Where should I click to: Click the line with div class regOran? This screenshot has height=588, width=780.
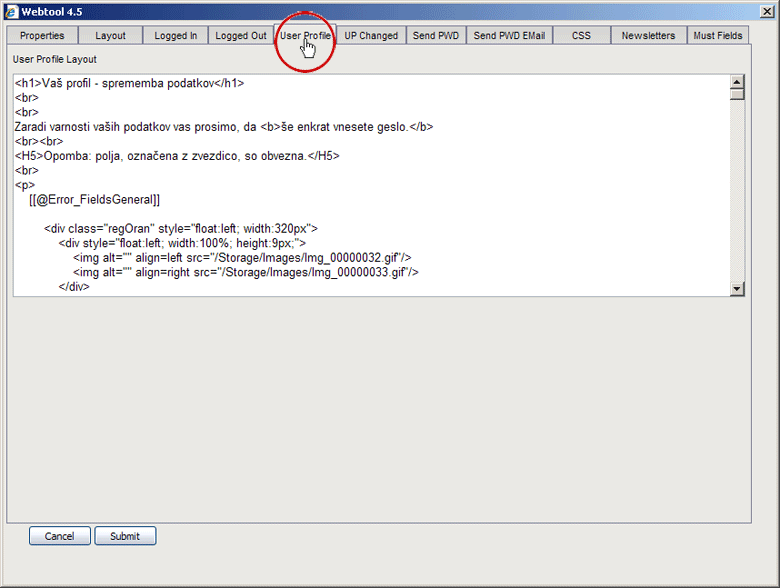click(x=181, y=228)
